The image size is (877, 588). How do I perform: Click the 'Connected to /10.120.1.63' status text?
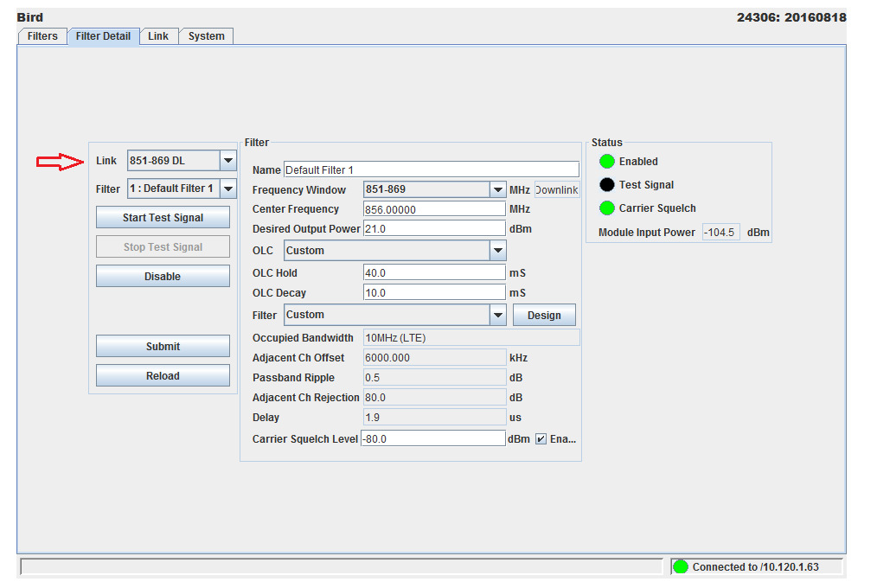click(x=756, y=566)
